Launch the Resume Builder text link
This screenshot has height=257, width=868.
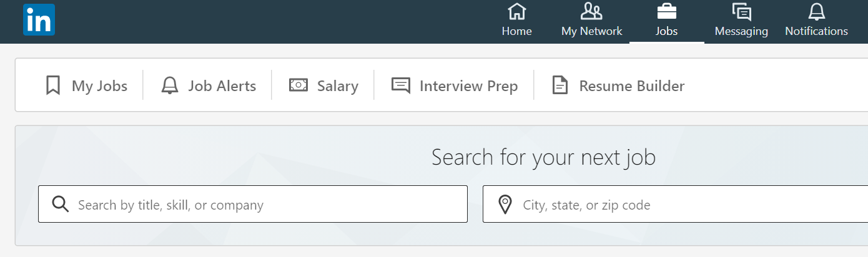[632, 86]
